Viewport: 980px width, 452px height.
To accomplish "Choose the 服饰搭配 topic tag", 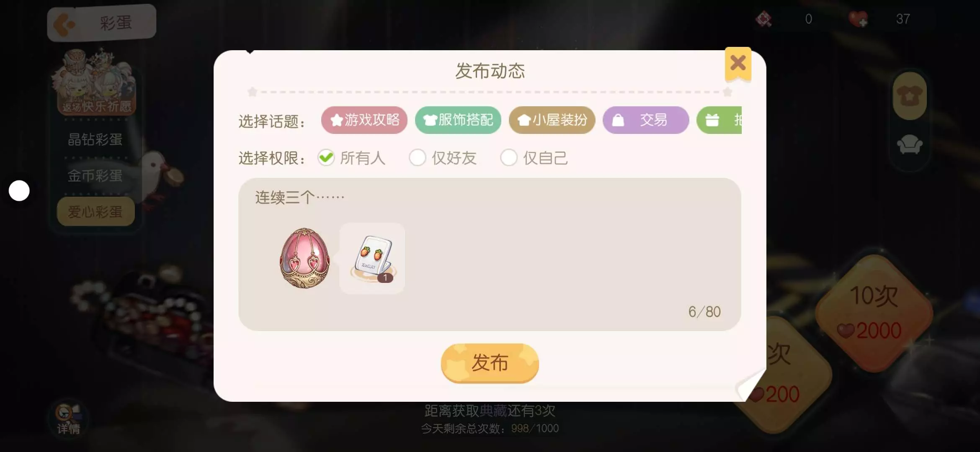I will (x=458, y=120).
